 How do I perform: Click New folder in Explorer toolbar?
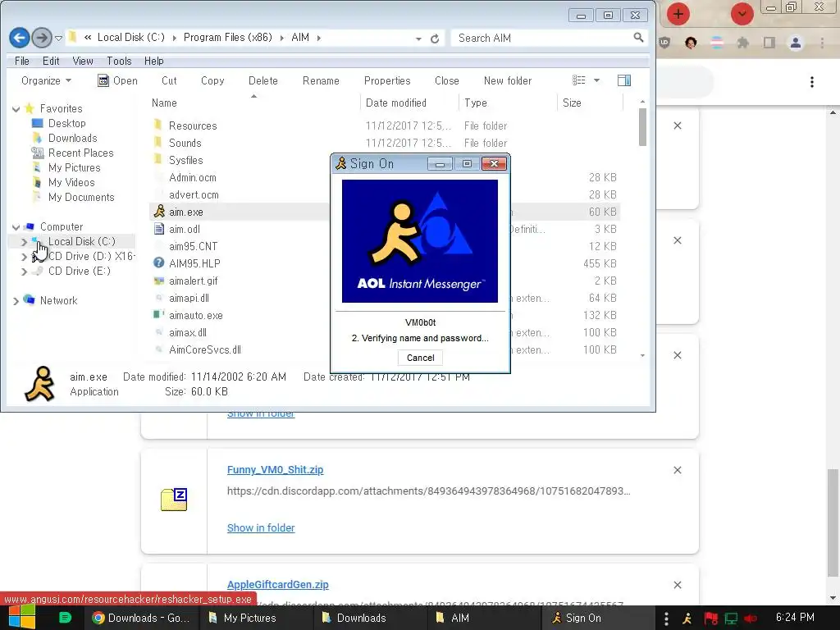507,81
